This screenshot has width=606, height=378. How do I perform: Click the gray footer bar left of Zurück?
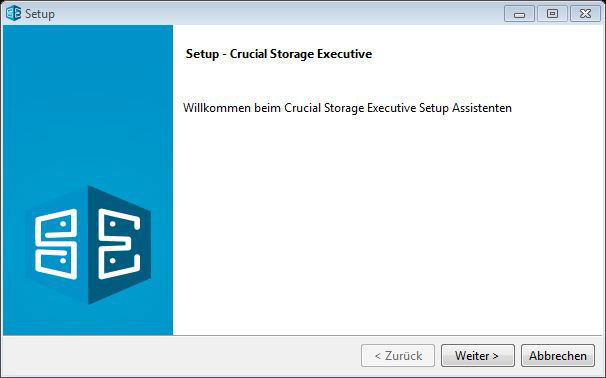point(182,356)
